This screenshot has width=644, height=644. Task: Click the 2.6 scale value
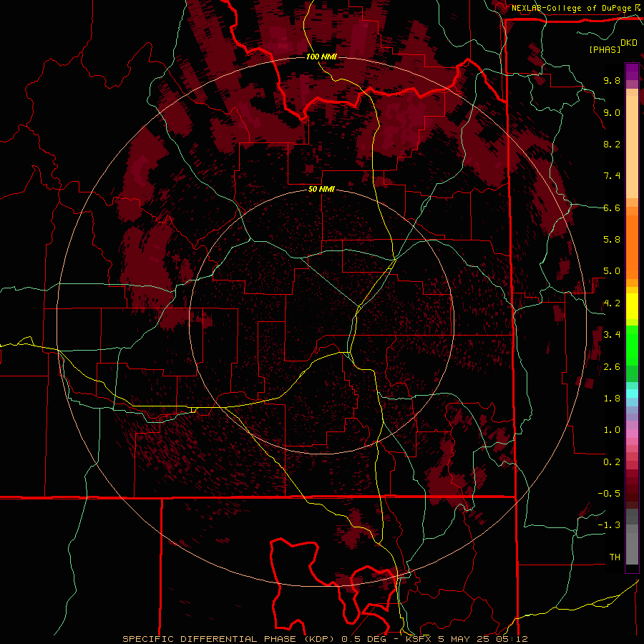612,367
